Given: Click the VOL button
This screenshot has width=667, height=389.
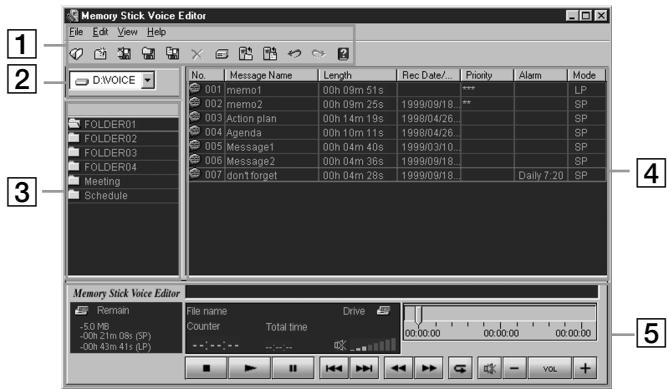Looking at the screenshot, I should coord(550,369).
